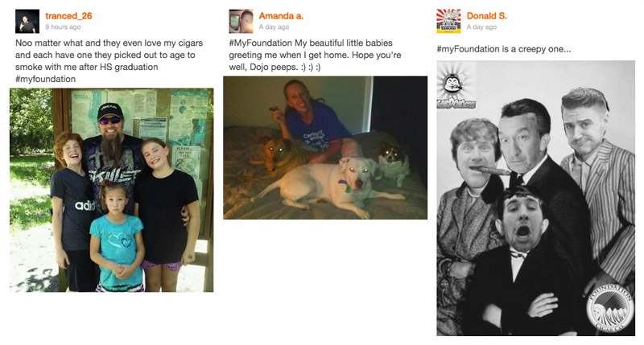Click Amanda's "A day ago" timestamp
This screenshot has width=644, height=345.
(x=274, y=27)
